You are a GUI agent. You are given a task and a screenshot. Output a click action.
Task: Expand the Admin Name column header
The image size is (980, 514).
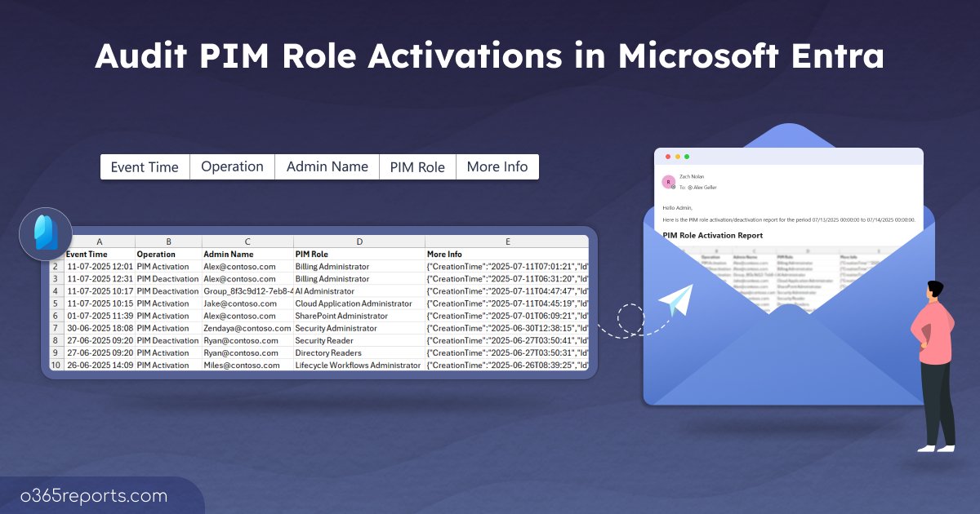[247, 241]
